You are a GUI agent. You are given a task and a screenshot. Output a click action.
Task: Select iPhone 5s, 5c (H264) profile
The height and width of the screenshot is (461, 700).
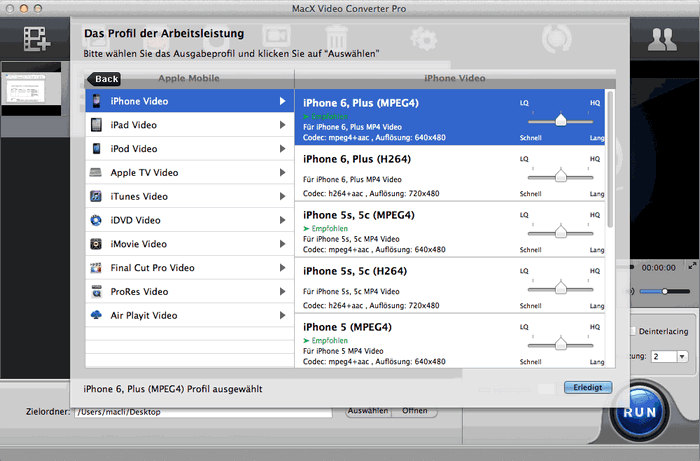click(x=450, y=286)
